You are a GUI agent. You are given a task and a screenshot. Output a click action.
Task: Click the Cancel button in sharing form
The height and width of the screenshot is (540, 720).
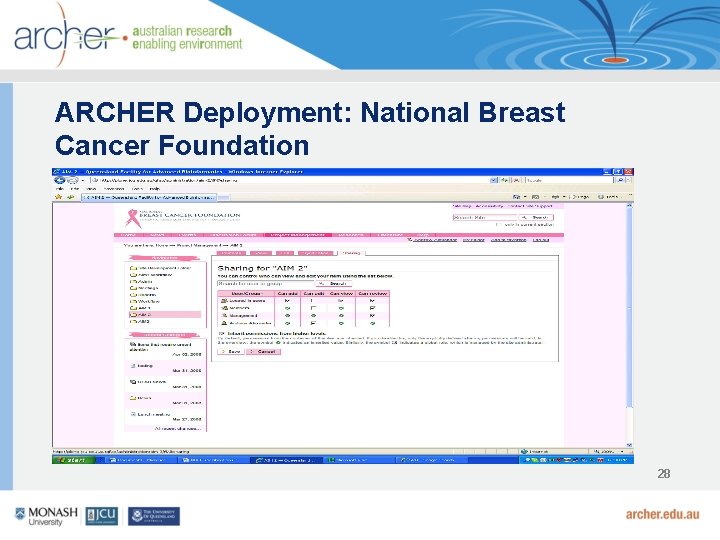[x=263, y=351]
